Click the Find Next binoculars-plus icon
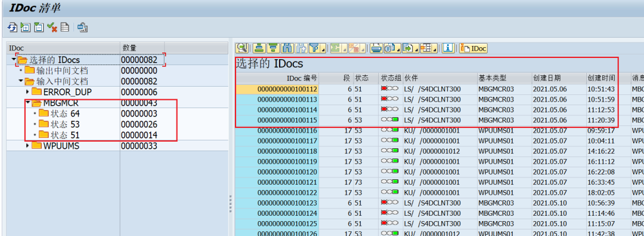 point(301,48)
